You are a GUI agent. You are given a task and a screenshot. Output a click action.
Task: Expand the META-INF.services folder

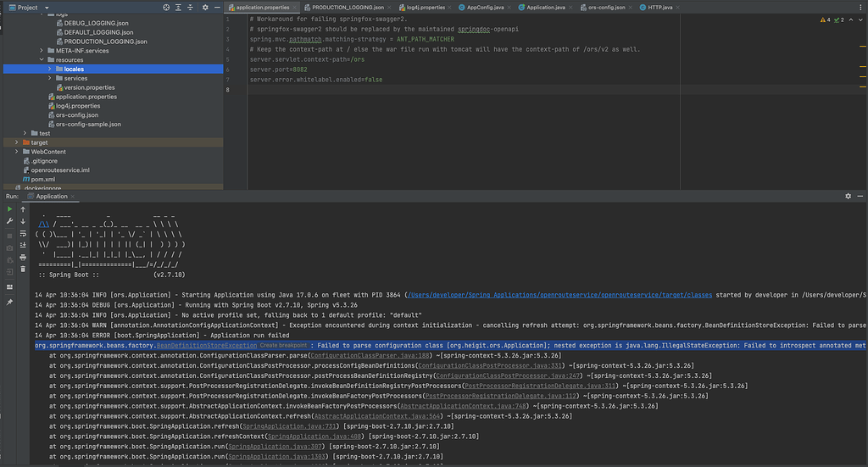[x=42, y=50]
